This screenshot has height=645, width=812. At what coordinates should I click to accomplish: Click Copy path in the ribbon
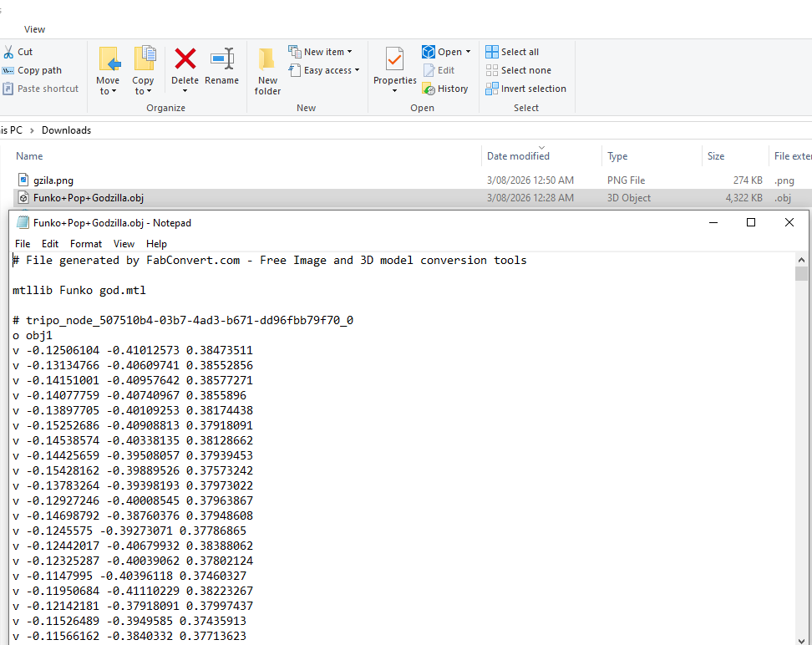click(32, 70)
